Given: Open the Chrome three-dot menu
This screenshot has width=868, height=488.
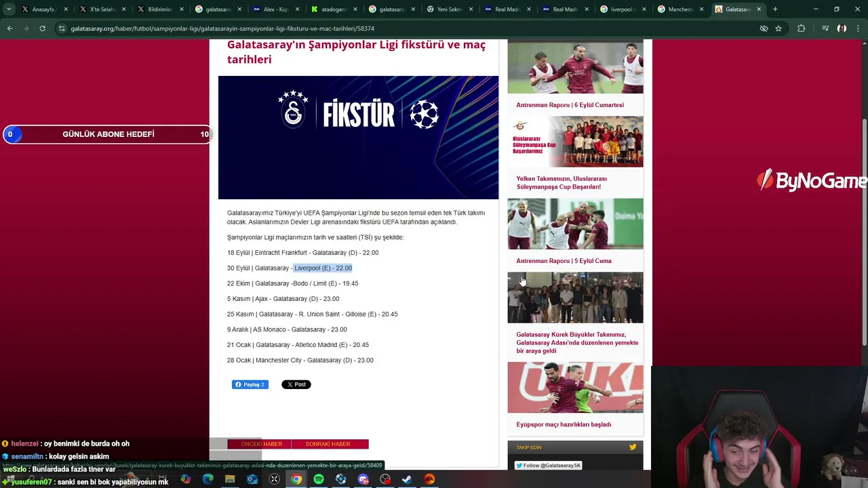Looking at the screenshot, I should [858, 28].
